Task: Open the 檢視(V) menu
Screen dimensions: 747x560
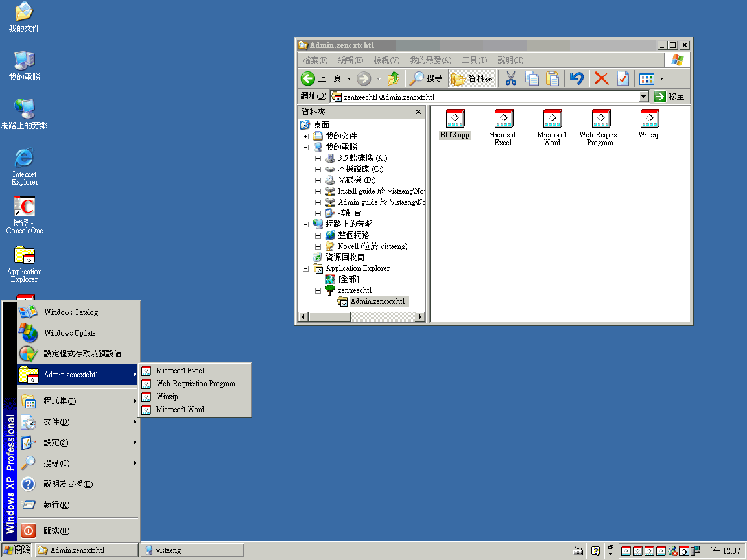Action: [x=386, y=60]
